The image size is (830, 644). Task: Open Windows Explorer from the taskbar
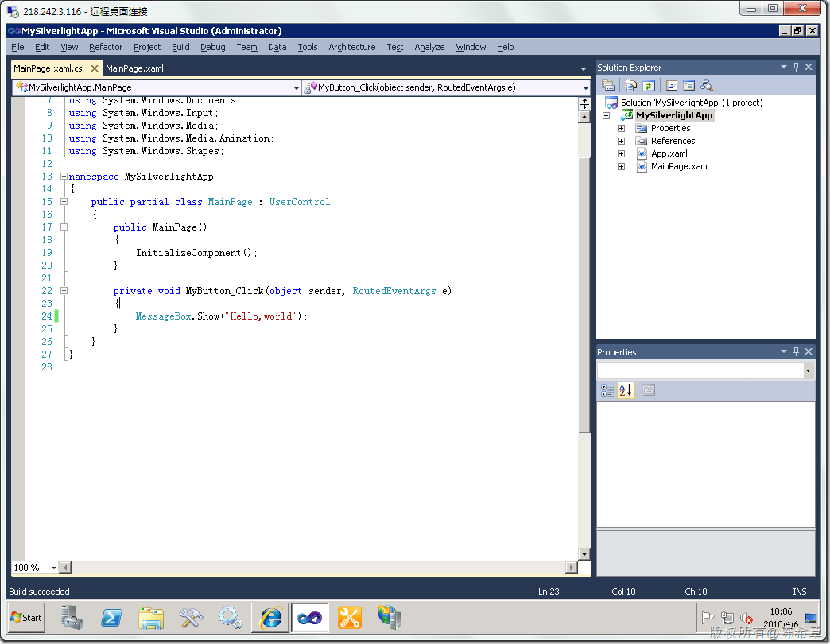[151, 618]
